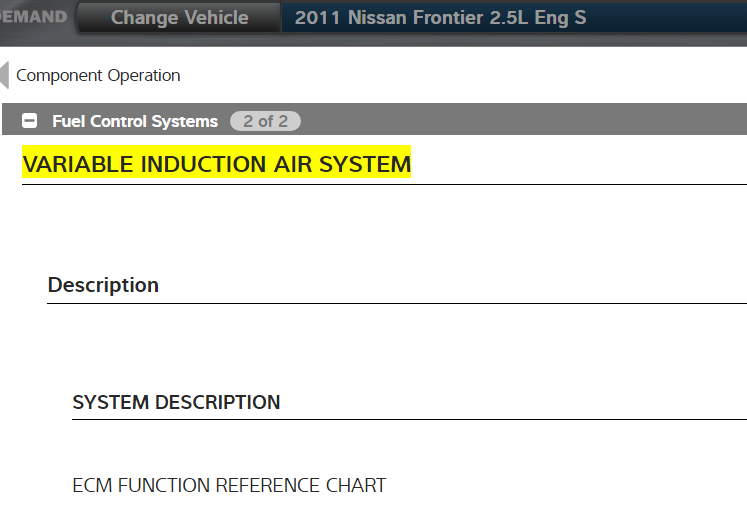Click the word 'Vehicle' in the header button
This screenshot has height=528, width=747.
tap(211, 18)
